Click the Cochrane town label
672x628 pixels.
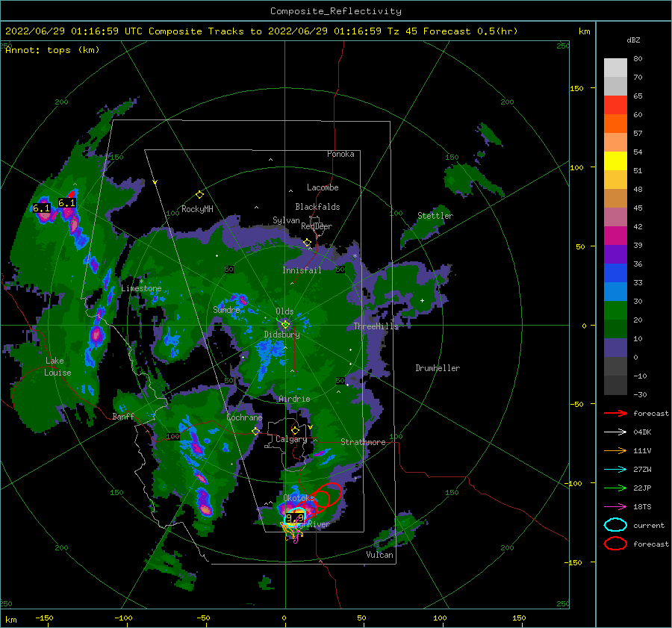[x=244, y=417]
